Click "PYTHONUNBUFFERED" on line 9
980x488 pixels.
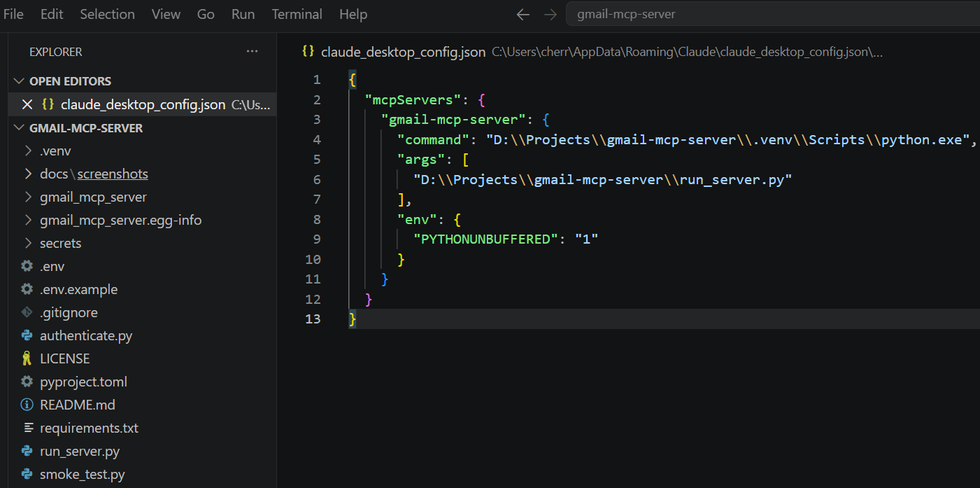[486, 239]
